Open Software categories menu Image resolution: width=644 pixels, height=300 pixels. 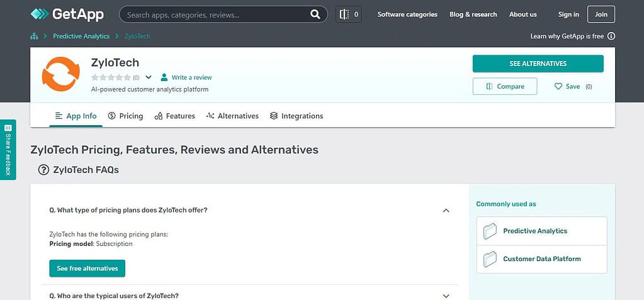[x=407, y=14]
